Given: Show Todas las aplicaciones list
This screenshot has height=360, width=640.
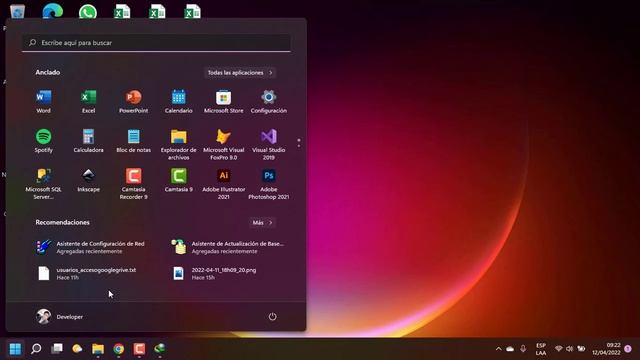Looking at the screenshot, I should pos(240,73).
